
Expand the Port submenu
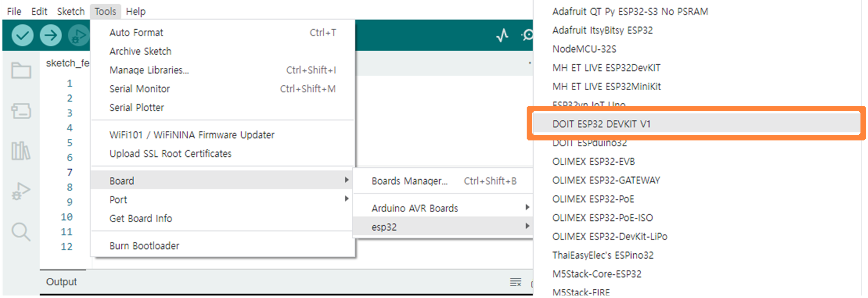click(x=223, y=200)
